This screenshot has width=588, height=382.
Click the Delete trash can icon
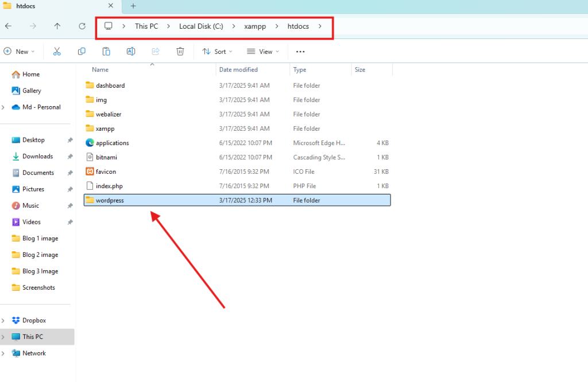[x=180, y=52]
